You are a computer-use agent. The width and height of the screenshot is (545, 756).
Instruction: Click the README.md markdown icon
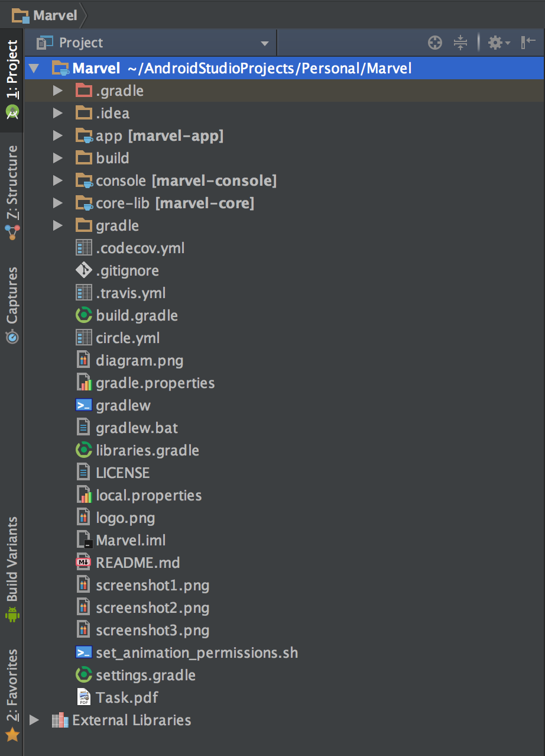(84, 563)
